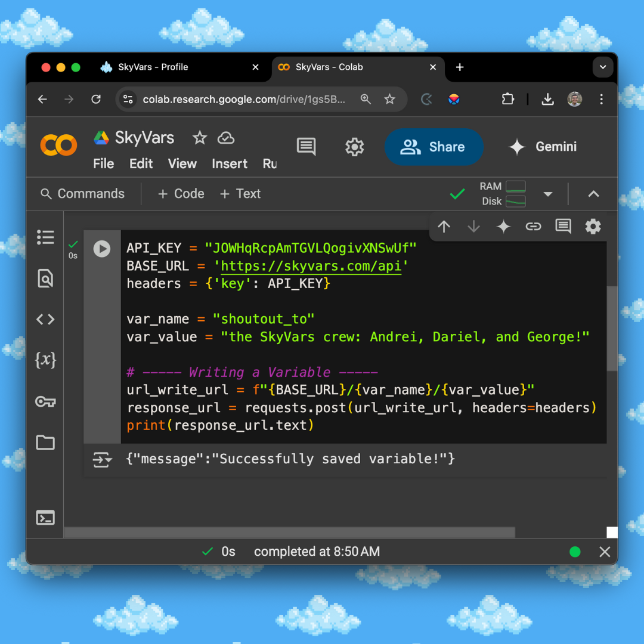Open the Edit menu

pos(141,164)
